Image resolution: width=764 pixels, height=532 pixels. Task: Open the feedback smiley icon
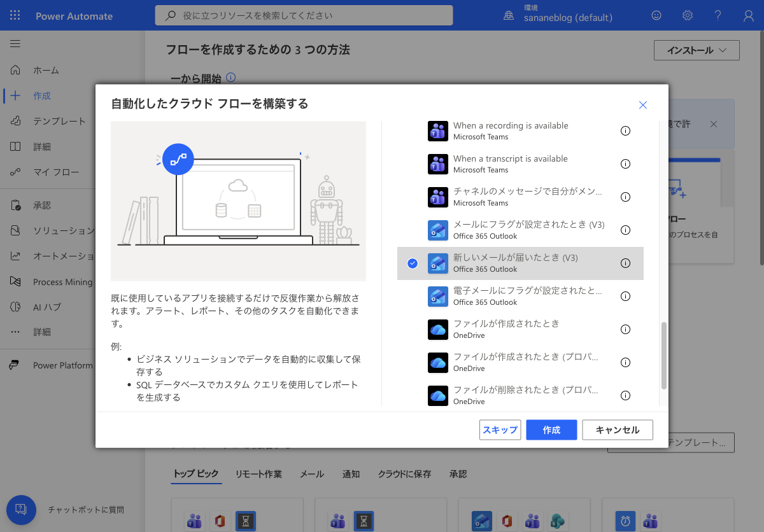tap(656, 15)
